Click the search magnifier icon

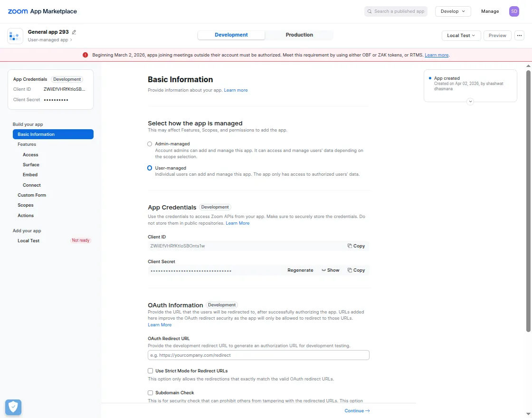click(370, 11)
